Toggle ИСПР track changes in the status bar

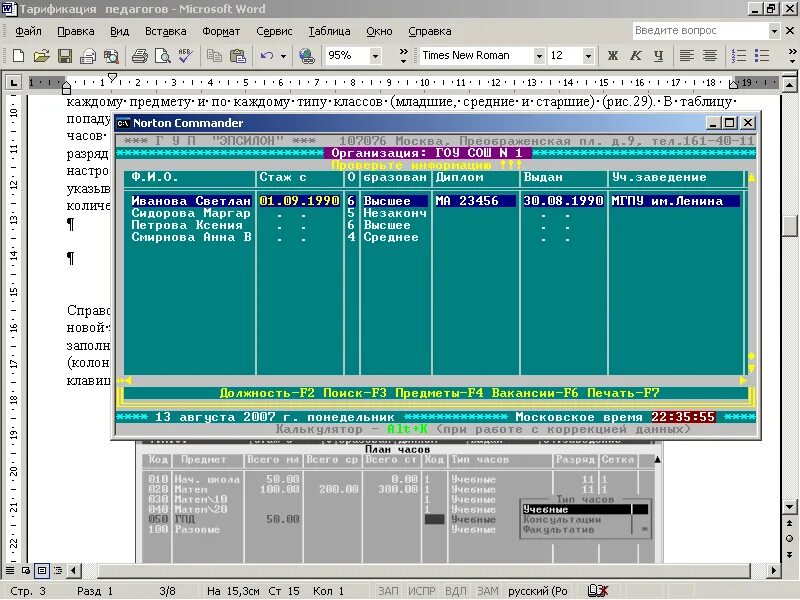(421, 591)
